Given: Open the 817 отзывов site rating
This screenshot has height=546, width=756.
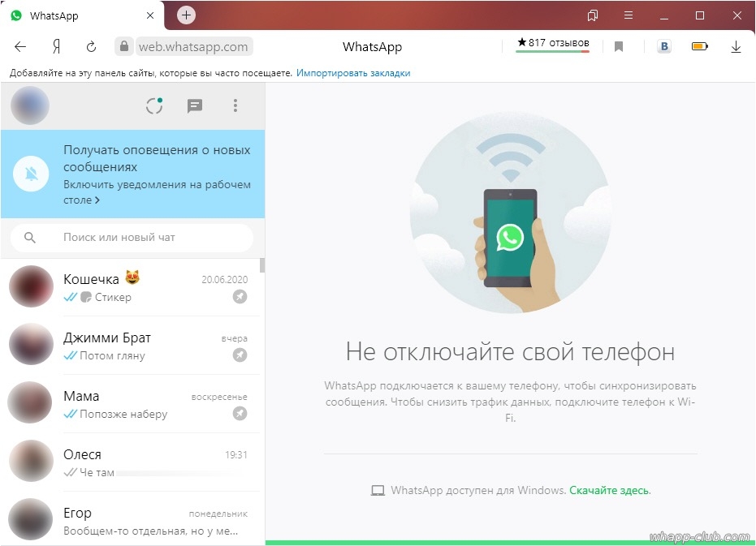Looking at the screenshot, I should point(553,43).
